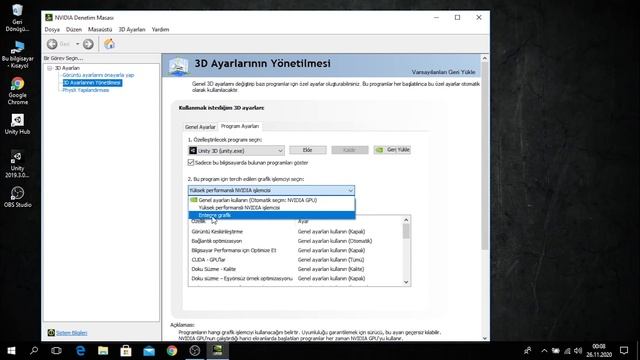This screenshot has height=360, width=640.
Task: Open Unity 2019.3.0 desktop shortcut
Action: point(17,164)
